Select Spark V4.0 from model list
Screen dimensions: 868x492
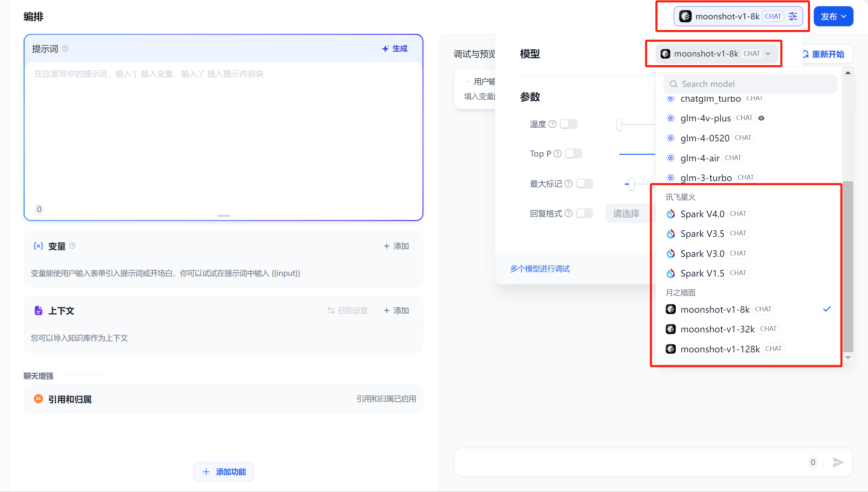pyautogui.click(x=702, y=214)
